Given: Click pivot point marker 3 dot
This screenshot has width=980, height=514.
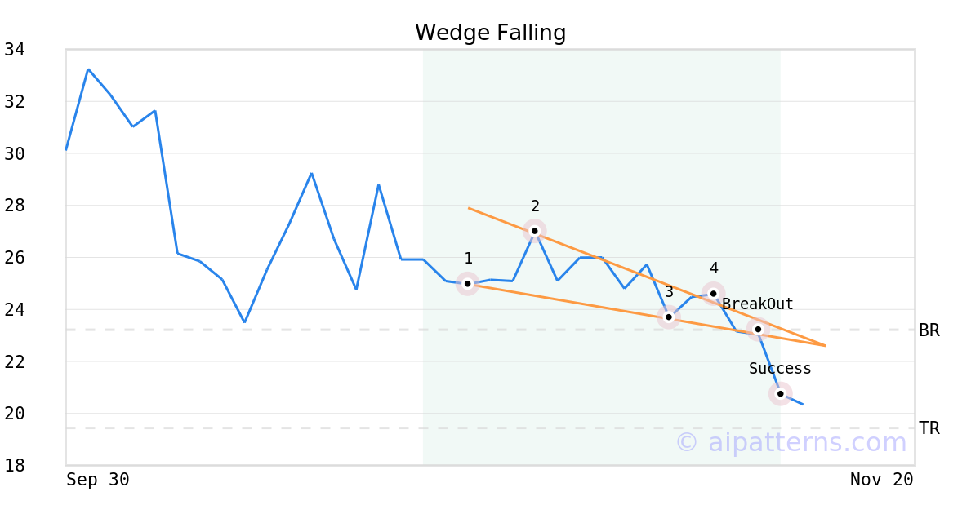Looking at the screenshot, I should coord(669,317).
